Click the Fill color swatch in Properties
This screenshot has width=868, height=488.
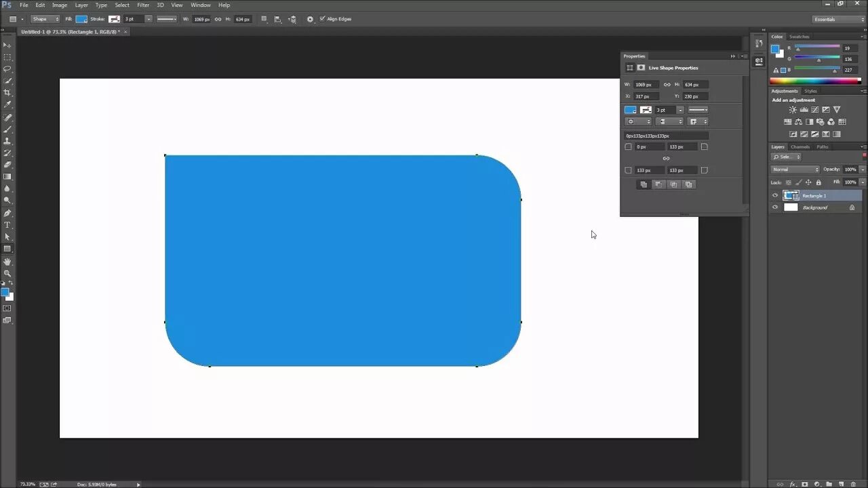[x=630, y=109]
